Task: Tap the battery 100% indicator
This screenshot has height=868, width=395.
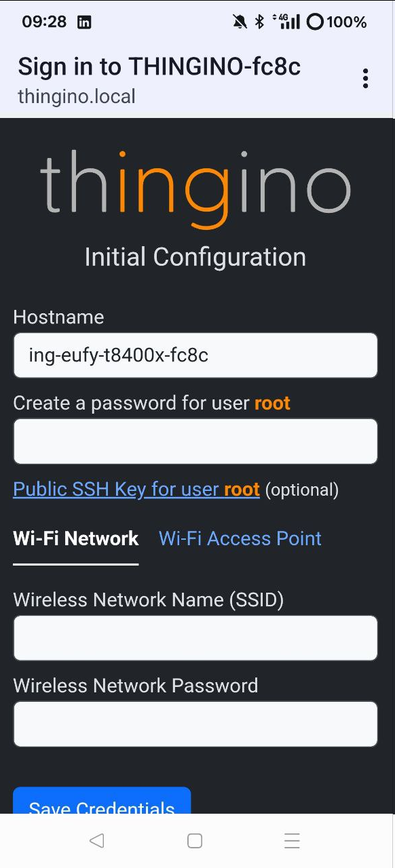Action: [337, 22]
